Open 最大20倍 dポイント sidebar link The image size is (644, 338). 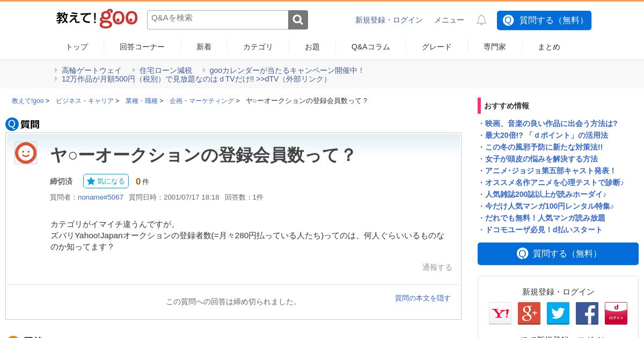click(x=546, y=135)
